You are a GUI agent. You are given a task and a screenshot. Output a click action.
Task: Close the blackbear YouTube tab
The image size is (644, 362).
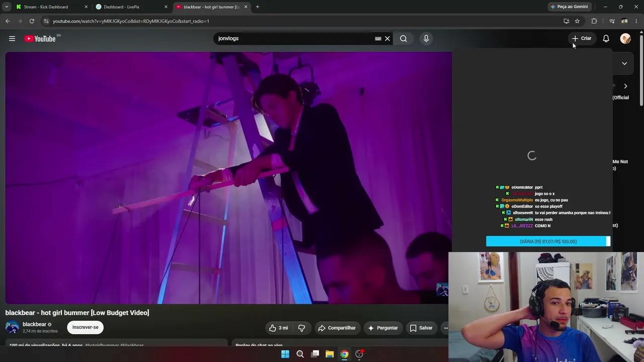pos(246,7)
